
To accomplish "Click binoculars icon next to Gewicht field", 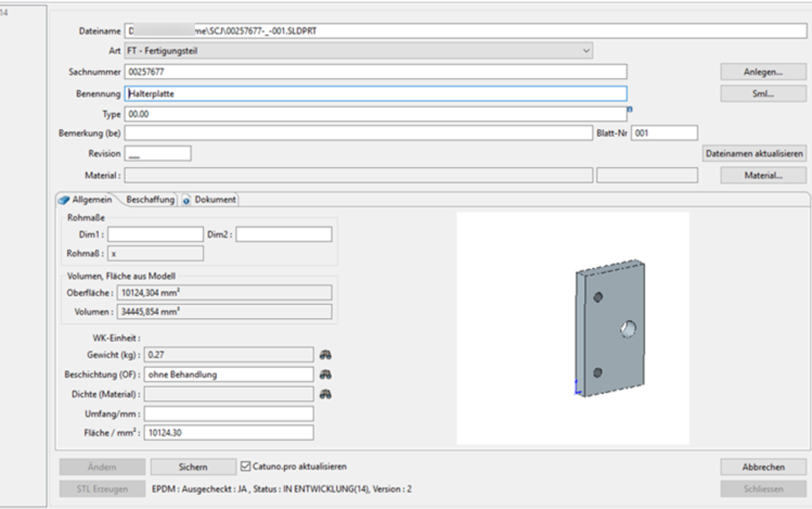I will [325, 355].
